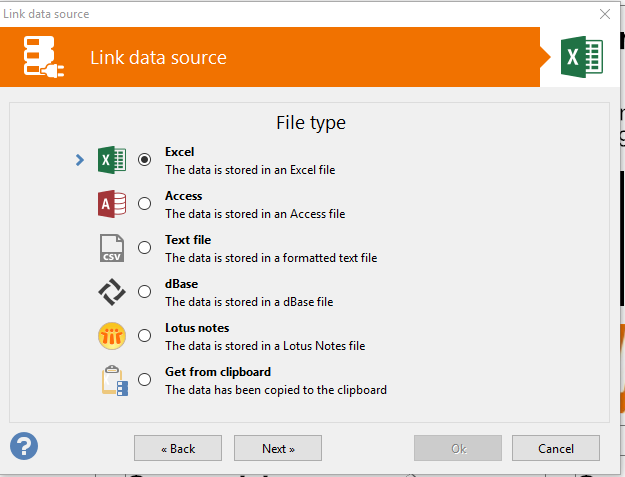
Task: Click the clipboard icon
Action: pyautogui.click(x=114, y=380)
